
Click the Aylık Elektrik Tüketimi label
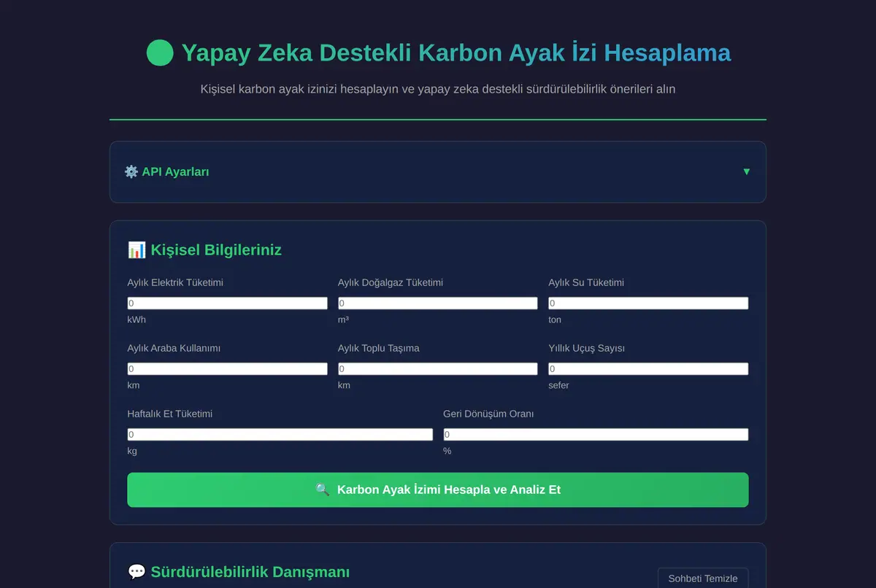click(x=175, y=283)
